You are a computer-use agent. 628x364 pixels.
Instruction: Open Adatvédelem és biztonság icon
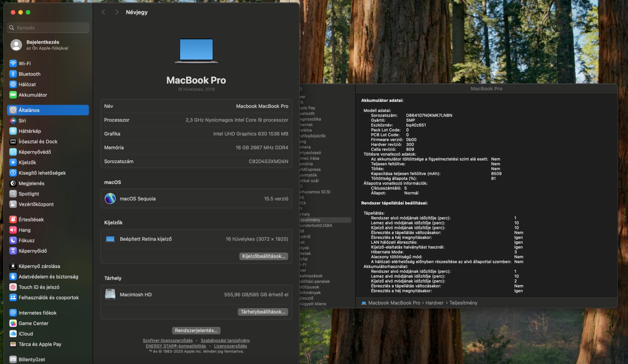click(x=13, y=277)
